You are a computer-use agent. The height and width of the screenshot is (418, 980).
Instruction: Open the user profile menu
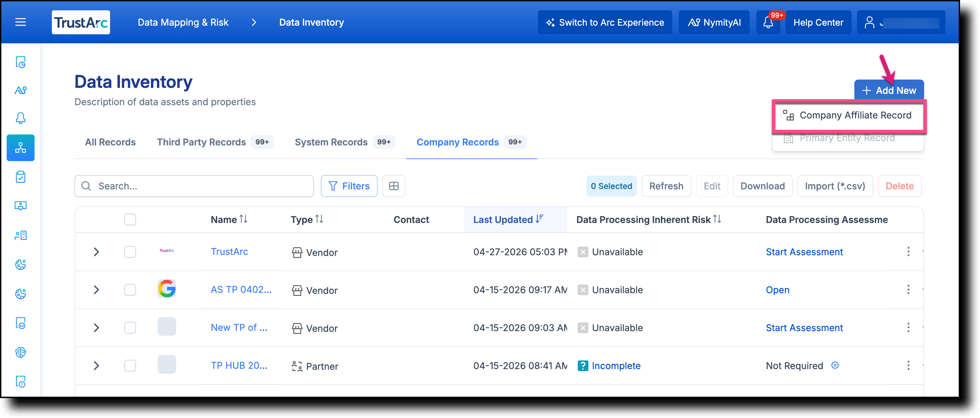[x=901, y=22]
